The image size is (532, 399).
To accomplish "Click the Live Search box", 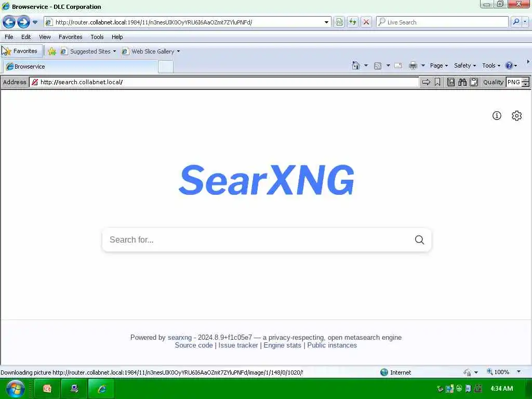I will tap(442, 22).
